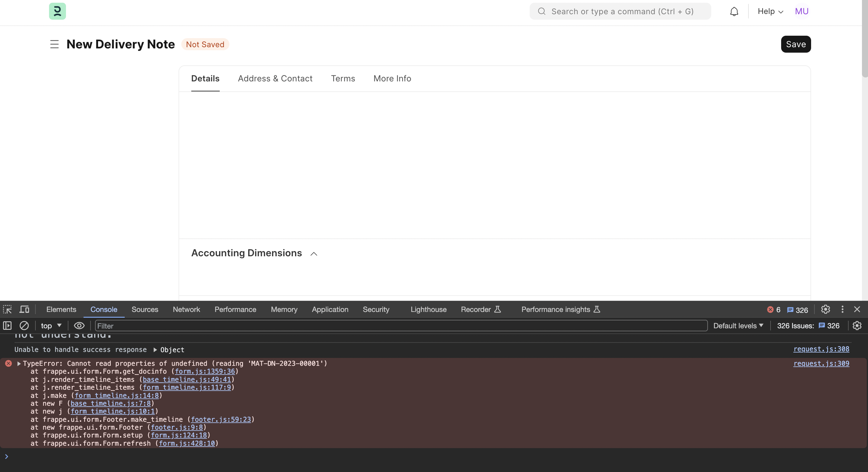This screenshot has width=868, height=472.
Task: Click inside the console Filter field
Action: (x=236, y=326)
